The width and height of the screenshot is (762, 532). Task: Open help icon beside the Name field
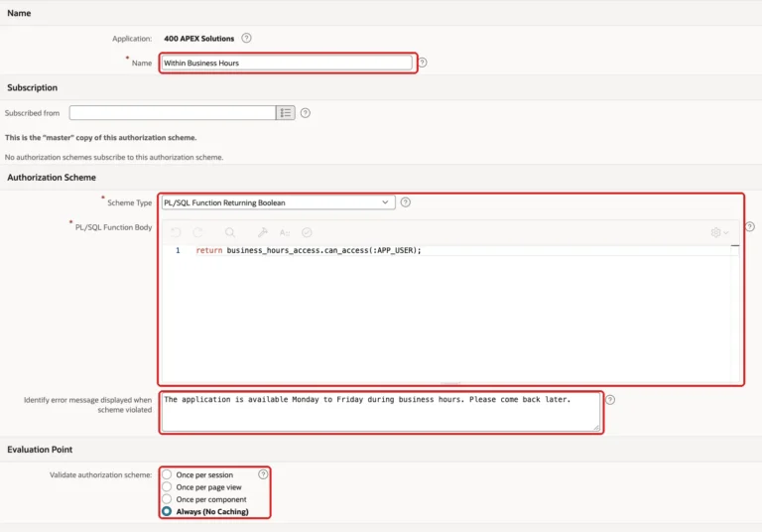pyautogui.click(x=423, y=63)
